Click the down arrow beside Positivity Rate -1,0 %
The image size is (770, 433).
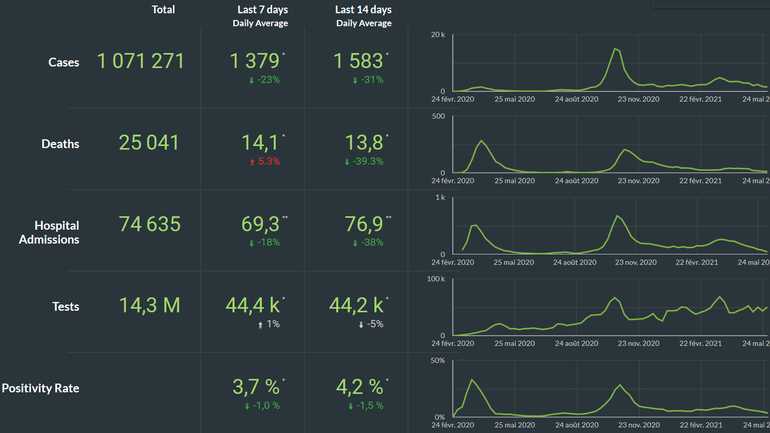pyautogui.click(x=244, y=405)
